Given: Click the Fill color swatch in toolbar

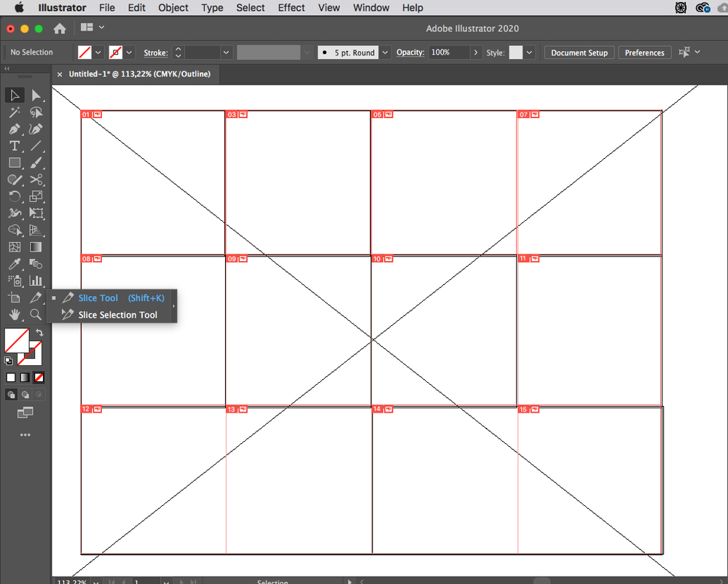Looking at the screenshot, I should 17,340.
